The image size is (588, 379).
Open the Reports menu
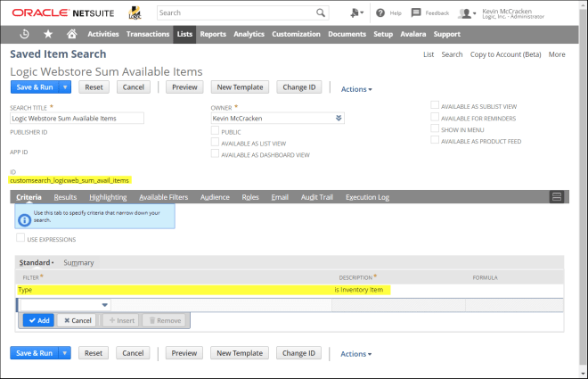pyautogui.click(x=213, y=34)
